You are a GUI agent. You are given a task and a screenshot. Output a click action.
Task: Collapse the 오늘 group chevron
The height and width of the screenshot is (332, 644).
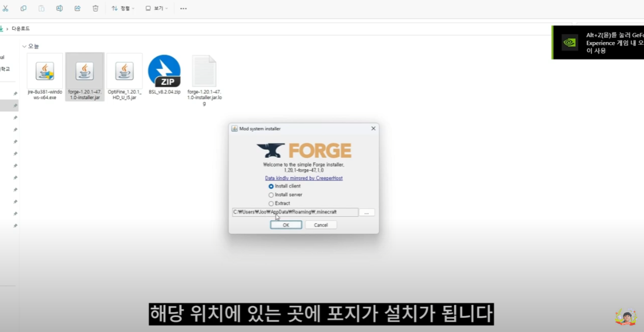(x=24, y=47)
